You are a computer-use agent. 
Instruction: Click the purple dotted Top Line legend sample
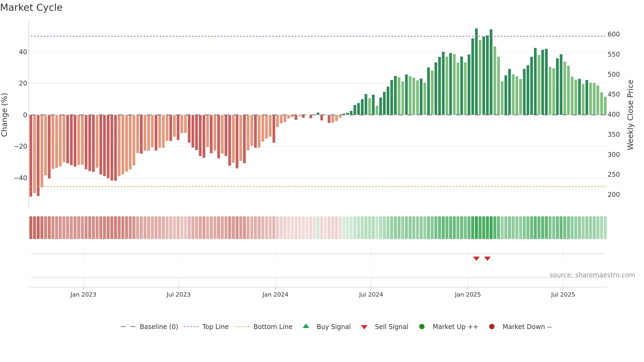click(x=191, y=327)
